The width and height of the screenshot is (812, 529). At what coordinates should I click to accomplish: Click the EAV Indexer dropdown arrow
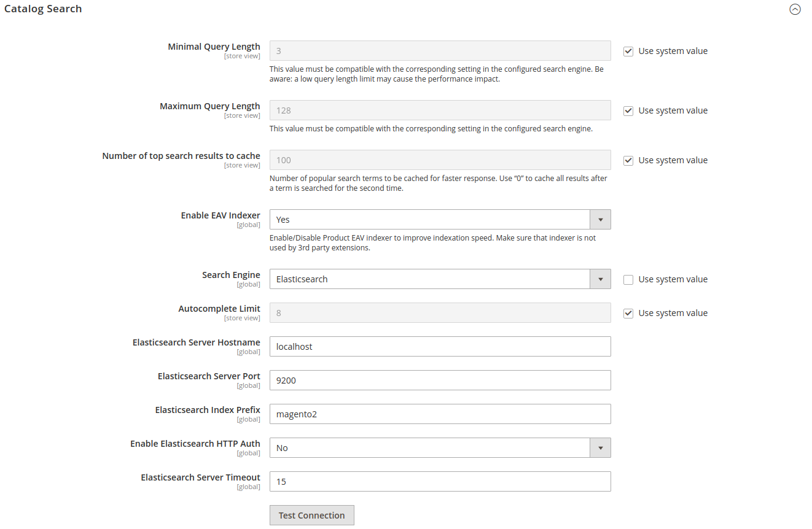[600, 220]
